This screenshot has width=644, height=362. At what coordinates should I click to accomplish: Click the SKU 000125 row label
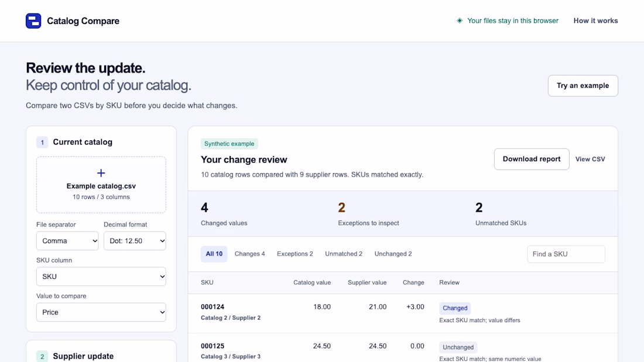tap(213, 346)
